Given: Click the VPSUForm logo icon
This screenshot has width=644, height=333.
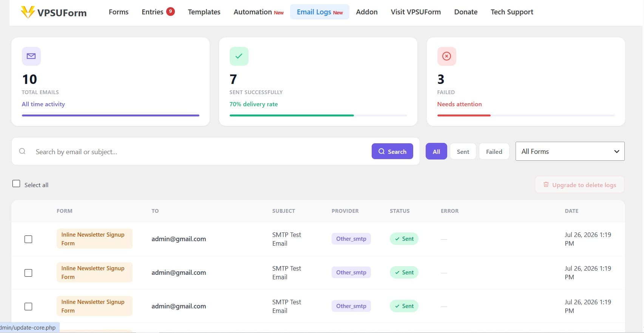Looking at the screenshot, I should coord(28,12).
